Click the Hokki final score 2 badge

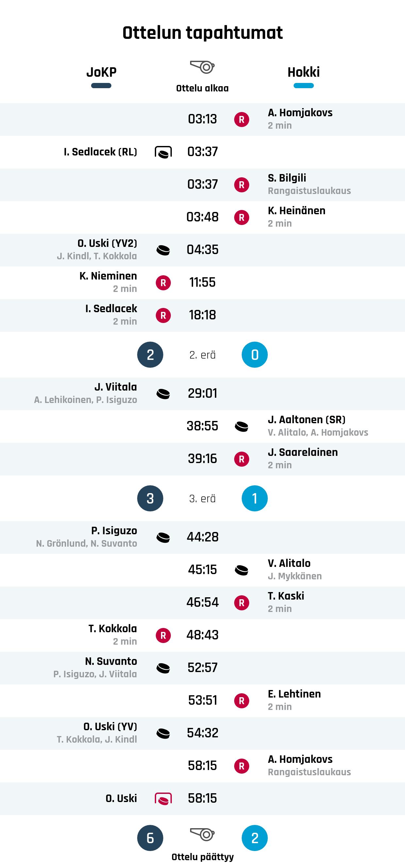pyautogui.click(x=255, y=838)
